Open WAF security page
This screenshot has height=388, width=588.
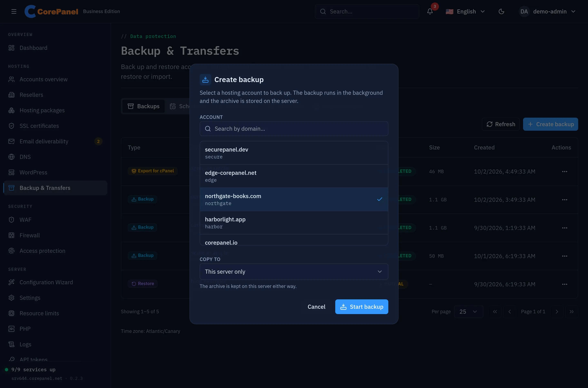pyautogui.click(x=55, y=220)
